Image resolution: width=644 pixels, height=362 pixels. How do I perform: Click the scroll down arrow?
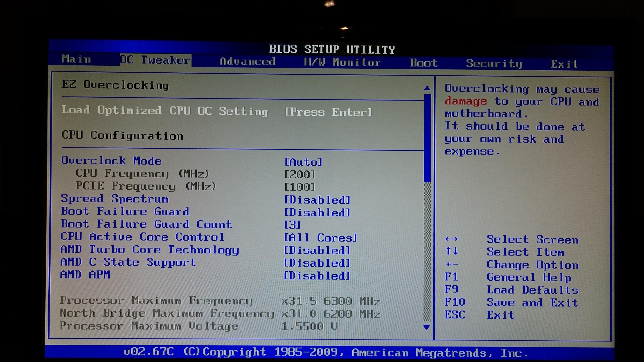pos(427,327)
